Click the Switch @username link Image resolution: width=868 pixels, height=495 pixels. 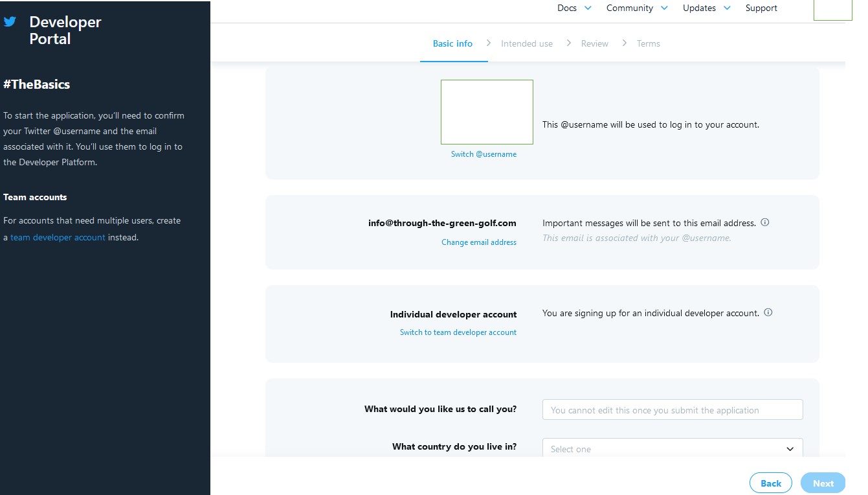484,154
